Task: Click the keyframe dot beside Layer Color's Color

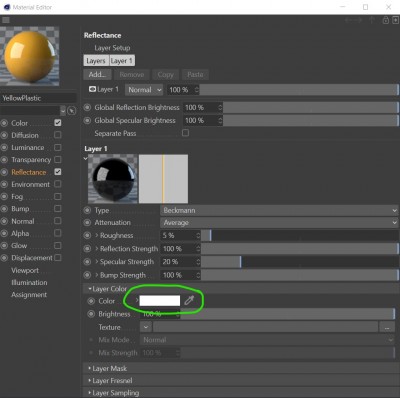Action: pyautogui.click(x=91, y=301)
